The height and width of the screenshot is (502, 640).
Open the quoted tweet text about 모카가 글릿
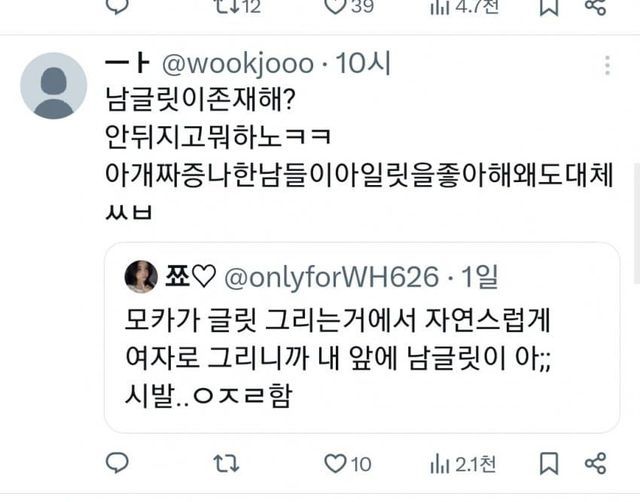(x=338, y=358)
